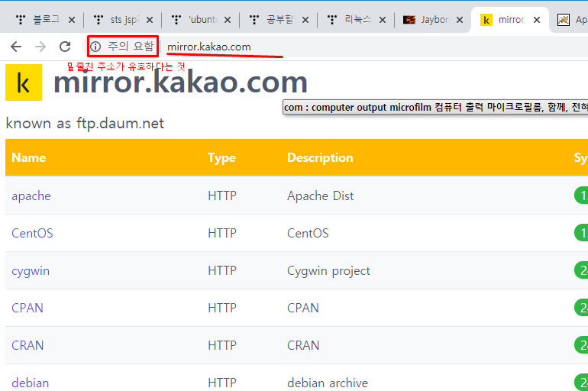Click the yellow k Kakao logo
The width and height of the screenshot is (588, 391).
[24, 82]
